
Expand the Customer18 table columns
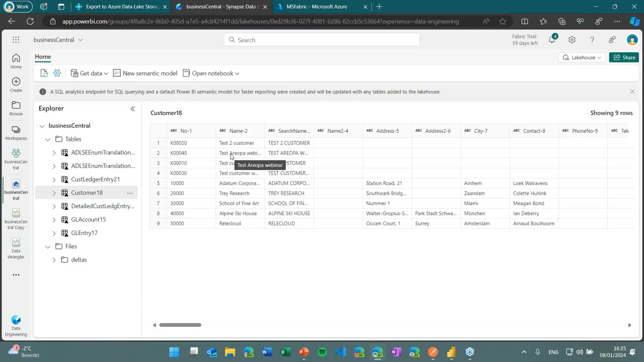click(x=54, y=193)
